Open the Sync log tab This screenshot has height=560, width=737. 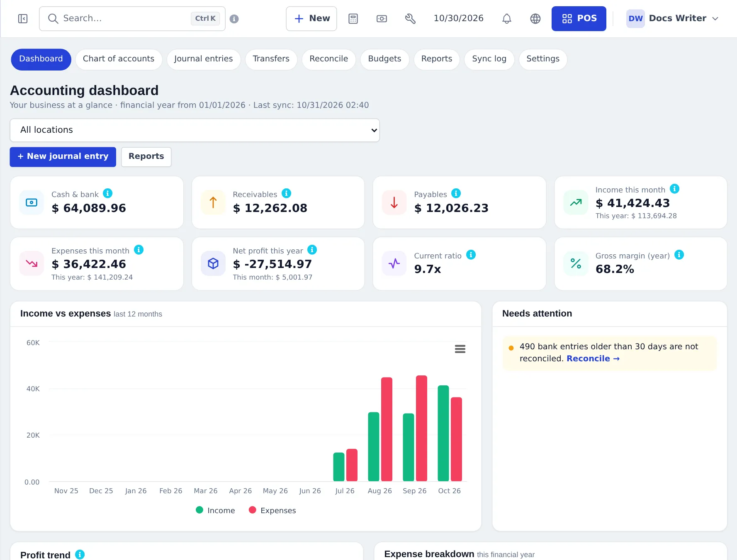(489, 59)
